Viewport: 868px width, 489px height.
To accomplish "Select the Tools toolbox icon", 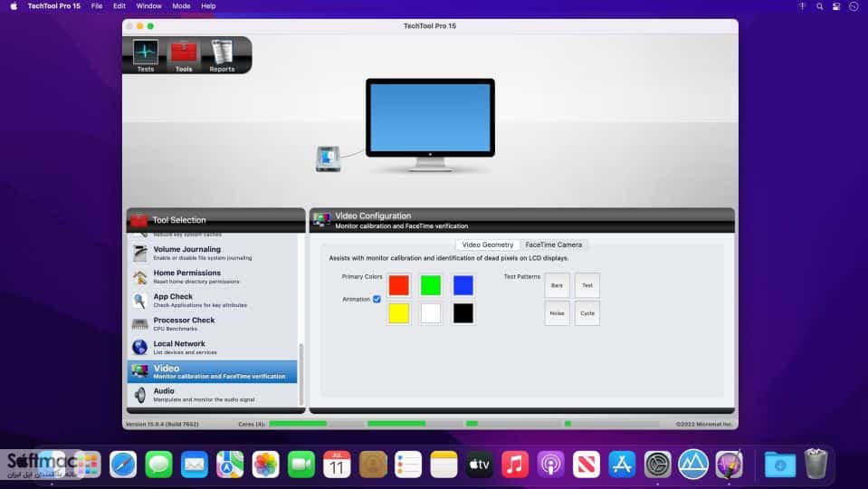I will pyautogui.click(x=183, y=56).
